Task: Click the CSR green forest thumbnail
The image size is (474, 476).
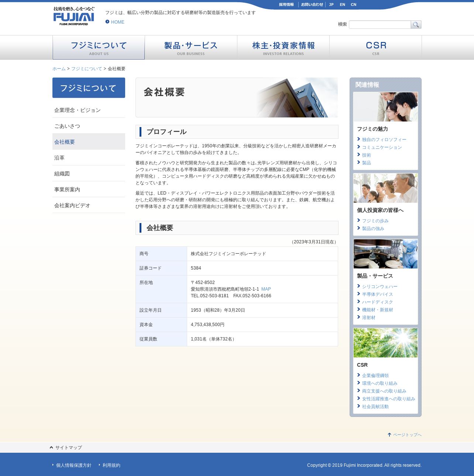Action: coord(385,343)
